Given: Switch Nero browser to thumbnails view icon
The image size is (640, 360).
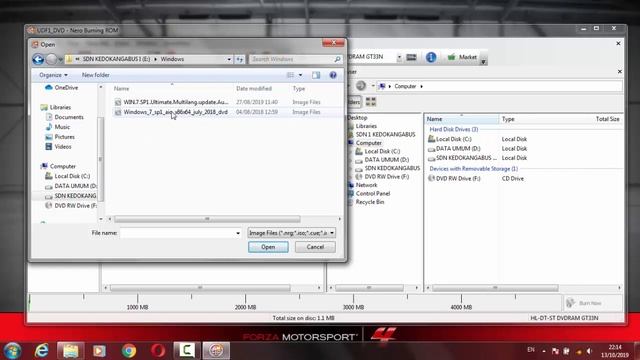Looking at the screenshot, I should pos(371,102).
